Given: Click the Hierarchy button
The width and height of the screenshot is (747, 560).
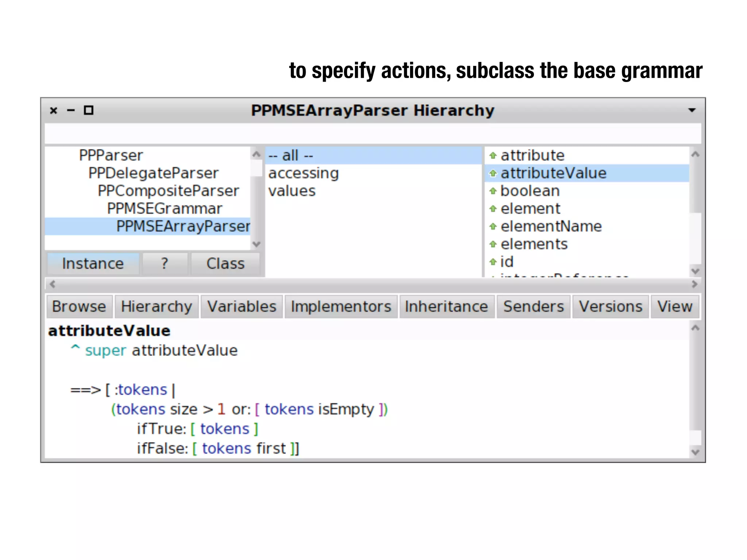Looking at the screenshot, I should point(156,307).
